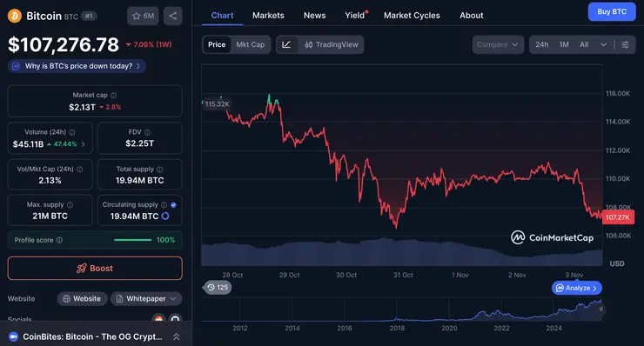The width and height of the screenshot is (644, 346).
Task: Click info icon next to Vol/Mkt Cap (24h)
Action: click(x=80, y=170)
